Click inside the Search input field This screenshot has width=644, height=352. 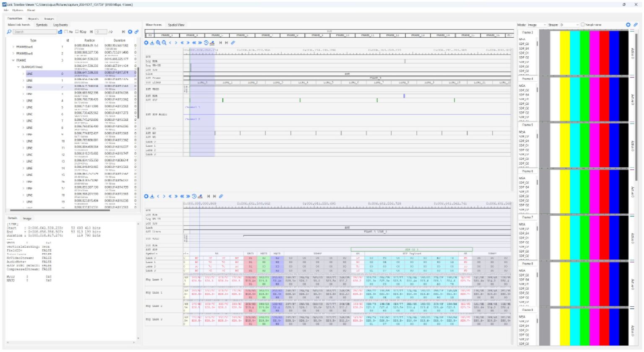pos(35,32)
